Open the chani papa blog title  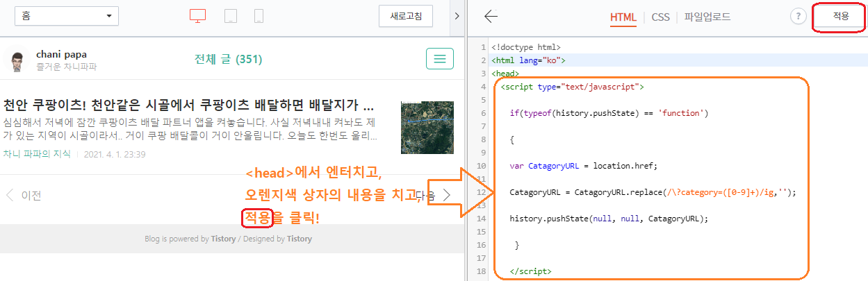(61, 54)
